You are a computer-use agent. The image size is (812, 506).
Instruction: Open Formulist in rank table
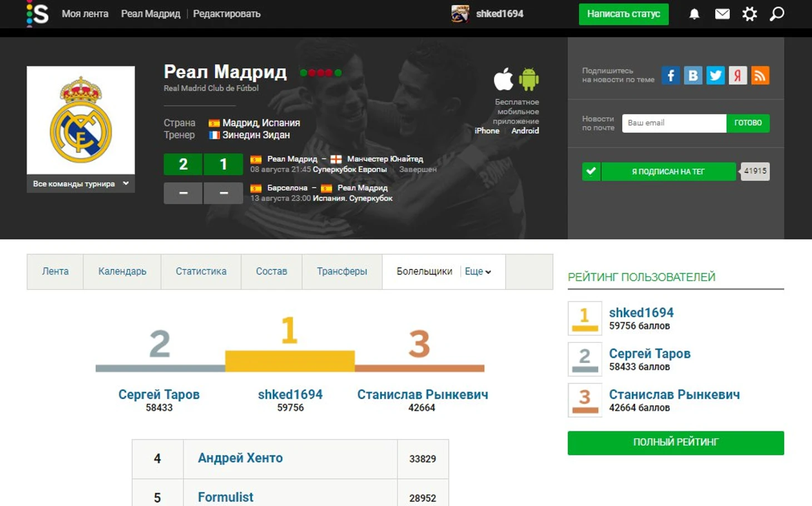point(225,497)
